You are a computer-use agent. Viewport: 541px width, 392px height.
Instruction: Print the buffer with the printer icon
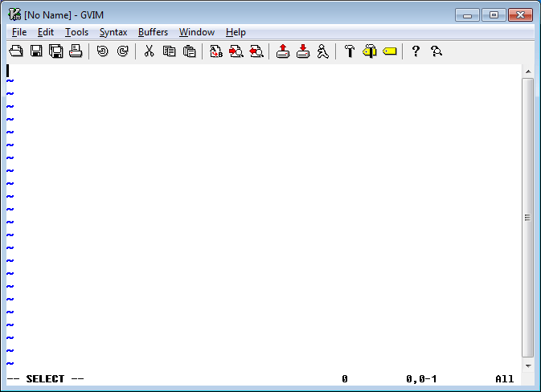click(x=76, y=51)
